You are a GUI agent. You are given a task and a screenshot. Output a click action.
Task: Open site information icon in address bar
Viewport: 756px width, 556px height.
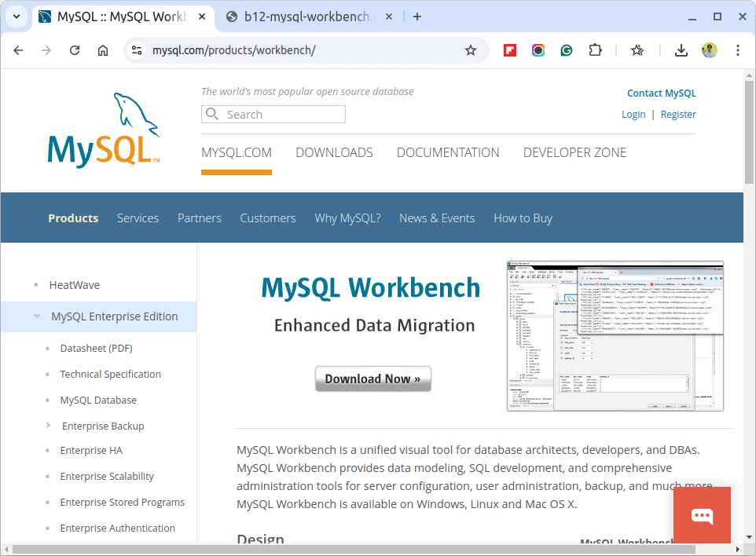tap(137, 50)
